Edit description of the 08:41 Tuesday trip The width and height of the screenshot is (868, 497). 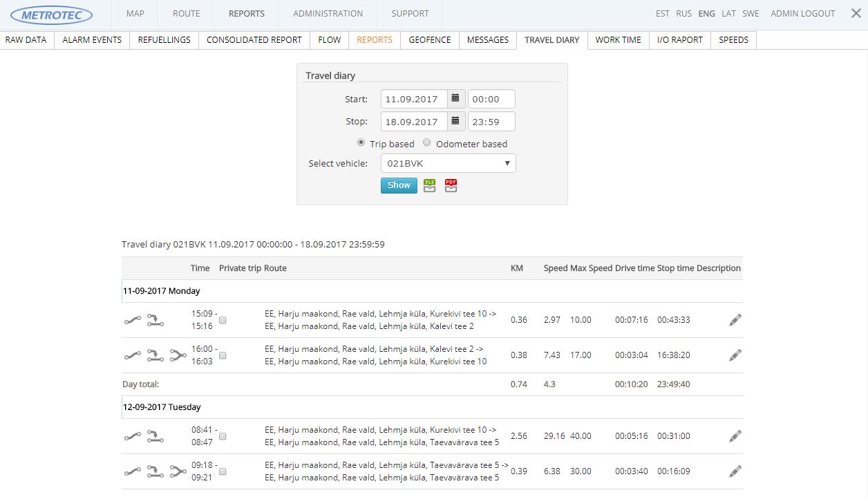(735, 436)
